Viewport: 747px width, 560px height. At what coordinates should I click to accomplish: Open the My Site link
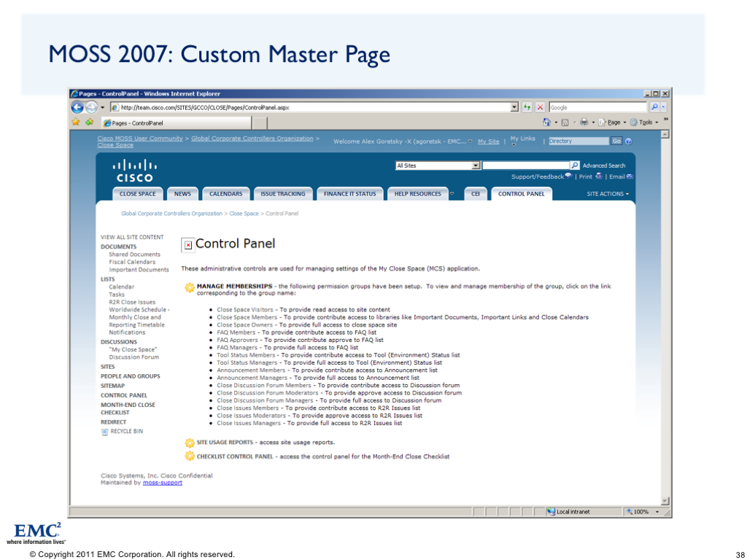tap(488, 141)
